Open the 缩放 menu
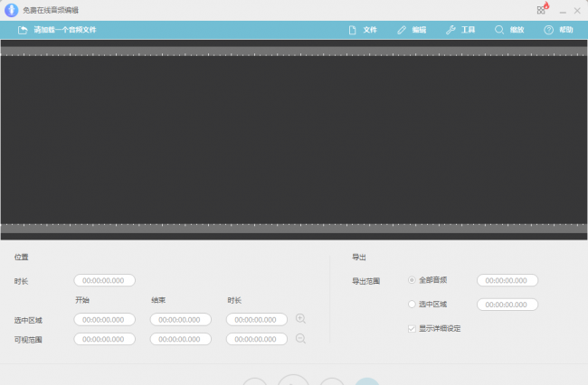The image size is (588, 385). (x=509, y=30)
